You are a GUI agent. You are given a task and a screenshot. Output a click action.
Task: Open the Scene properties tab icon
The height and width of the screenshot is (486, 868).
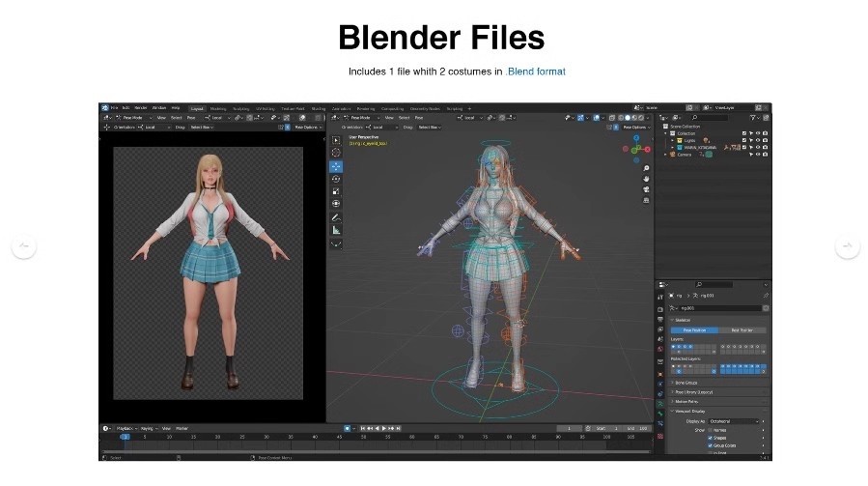(659, 339)
